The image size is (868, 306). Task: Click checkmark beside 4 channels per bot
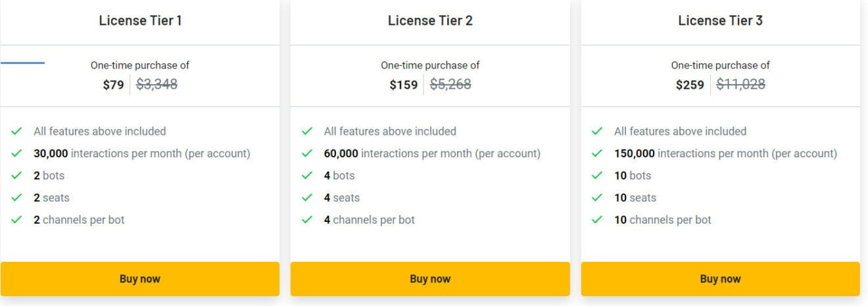(307, 220)
